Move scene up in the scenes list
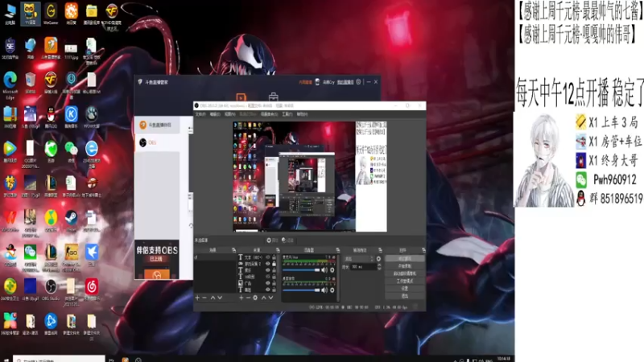 (213, 298)
